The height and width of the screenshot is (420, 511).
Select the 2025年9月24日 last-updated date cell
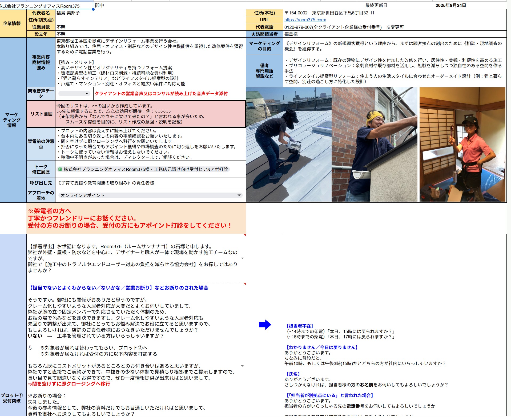point(450,5)
